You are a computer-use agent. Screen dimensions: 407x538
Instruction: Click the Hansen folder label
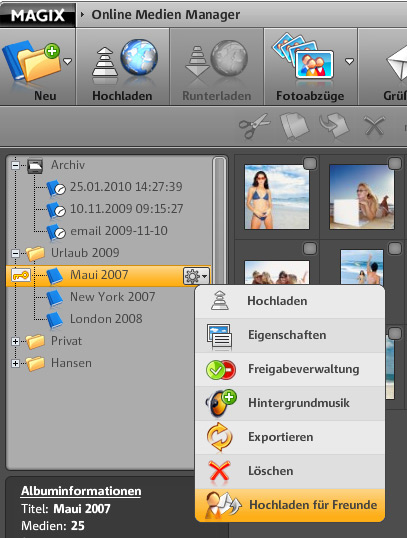[x=71, y=363]
